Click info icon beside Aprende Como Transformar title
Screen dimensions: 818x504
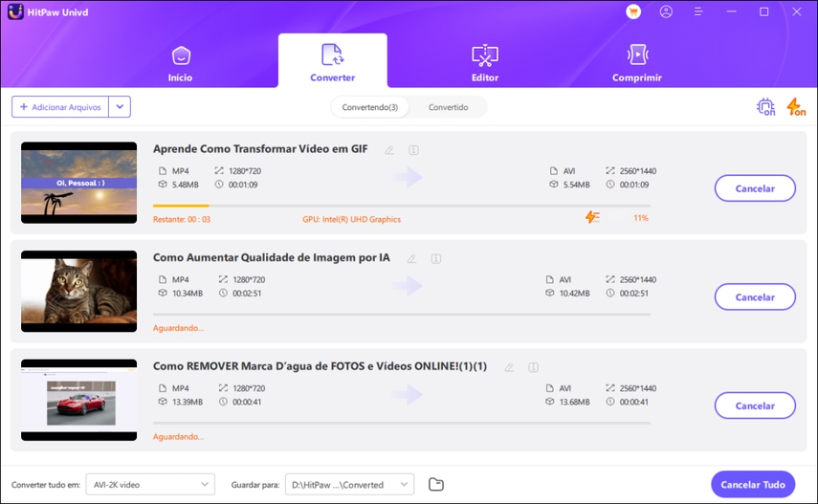[x=413, y=150]
